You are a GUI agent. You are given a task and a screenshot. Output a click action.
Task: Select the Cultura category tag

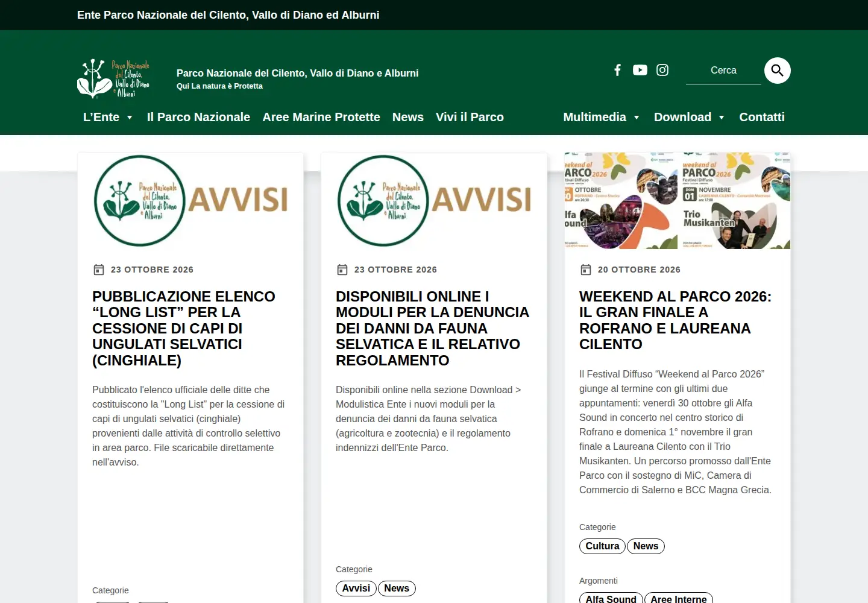click(602, 546)
